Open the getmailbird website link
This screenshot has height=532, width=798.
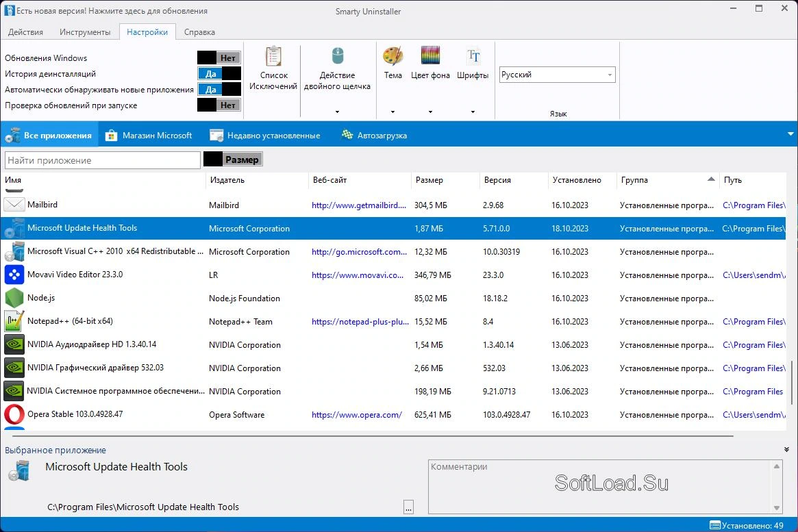(x=359, y=205)
